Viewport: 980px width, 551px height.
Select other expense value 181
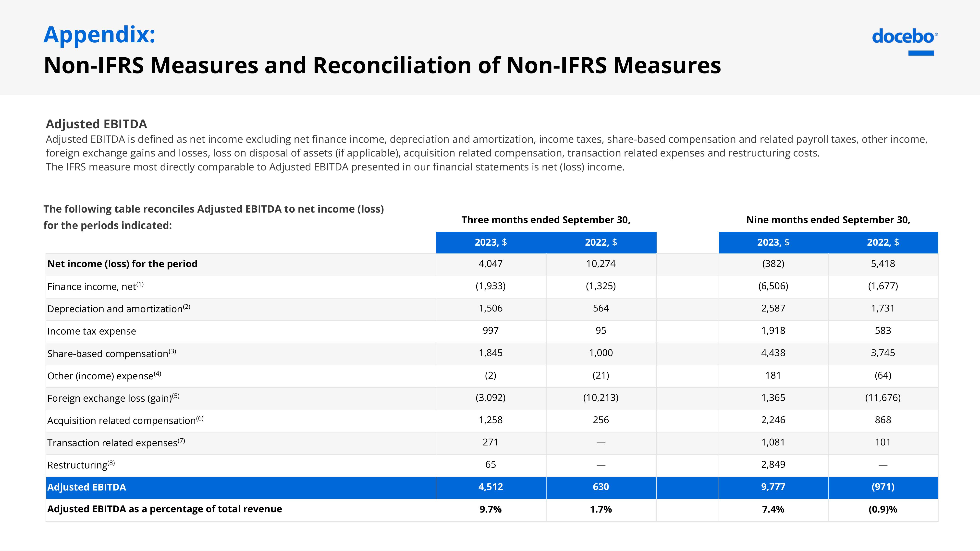773,375
